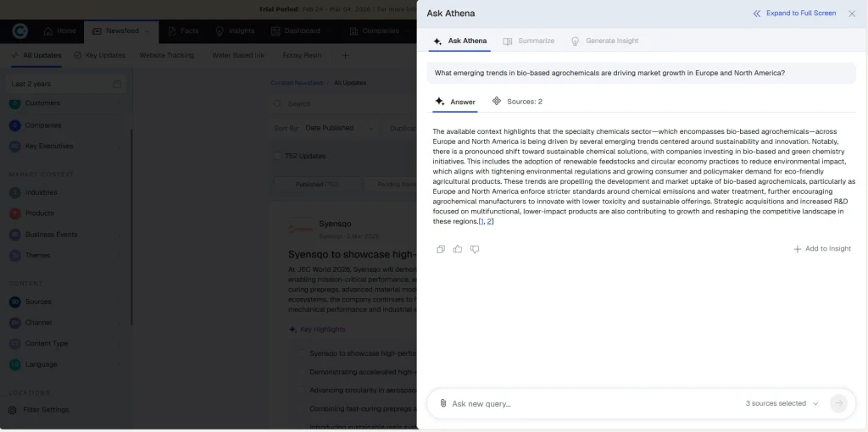Click the Syensqo logo thumbnail
This screenshot has height=432, width=868.
[301, 229]
